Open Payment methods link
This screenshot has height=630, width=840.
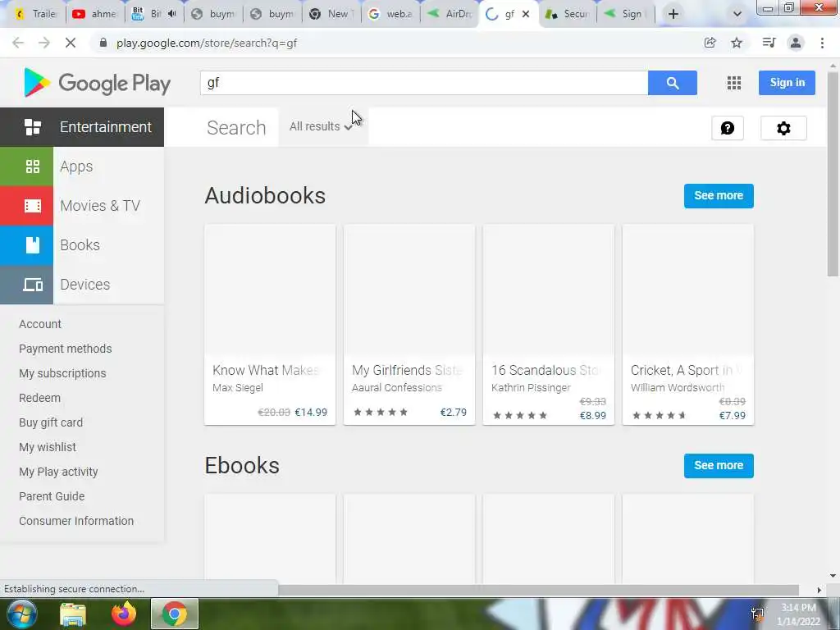pos(66,349)
